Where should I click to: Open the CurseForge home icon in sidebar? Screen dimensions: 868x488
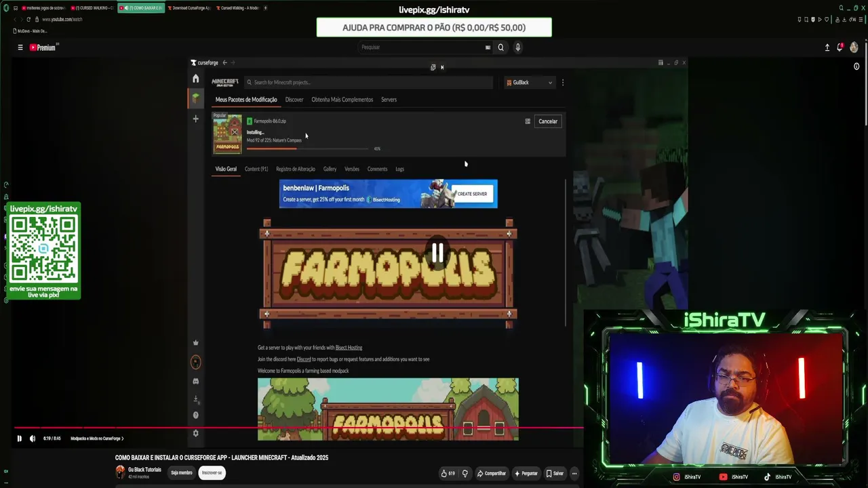click(x=195, y=79)
